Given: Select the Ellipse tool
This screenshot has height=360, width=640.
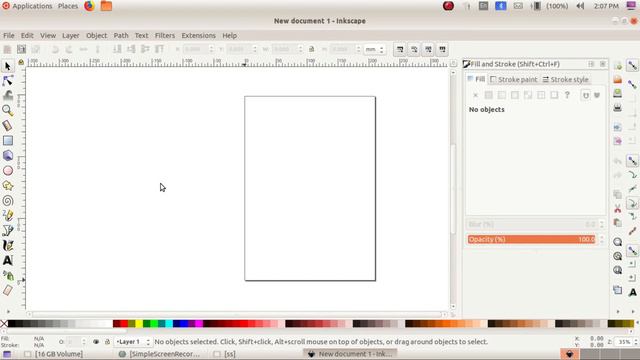Looking at the screenshot, I should (7, 171).
